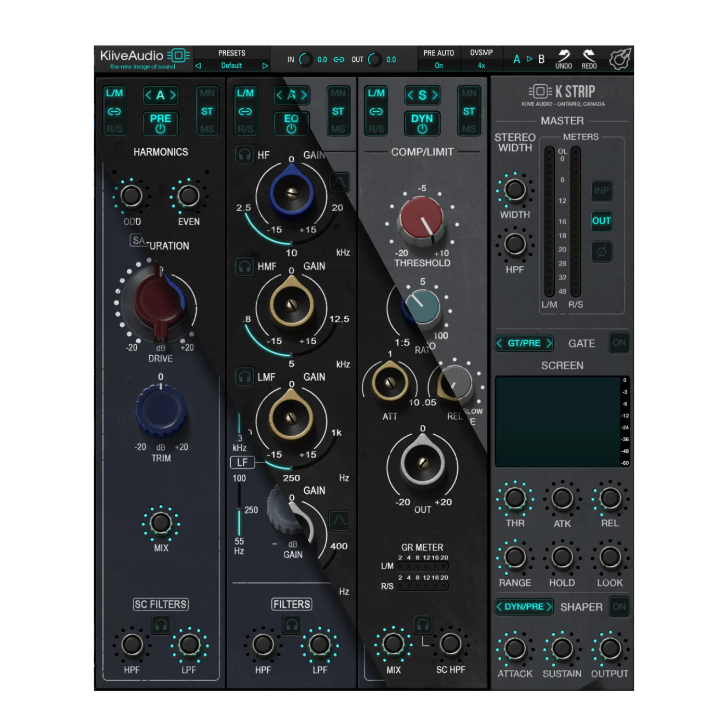Copy A to B arrow button
This screenshot has width=728, height=728.
point(529,59)
